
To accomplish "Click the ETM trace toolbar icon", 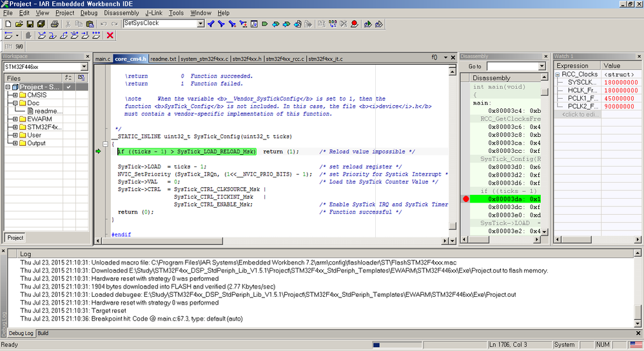I will click(x=8, y=46).
